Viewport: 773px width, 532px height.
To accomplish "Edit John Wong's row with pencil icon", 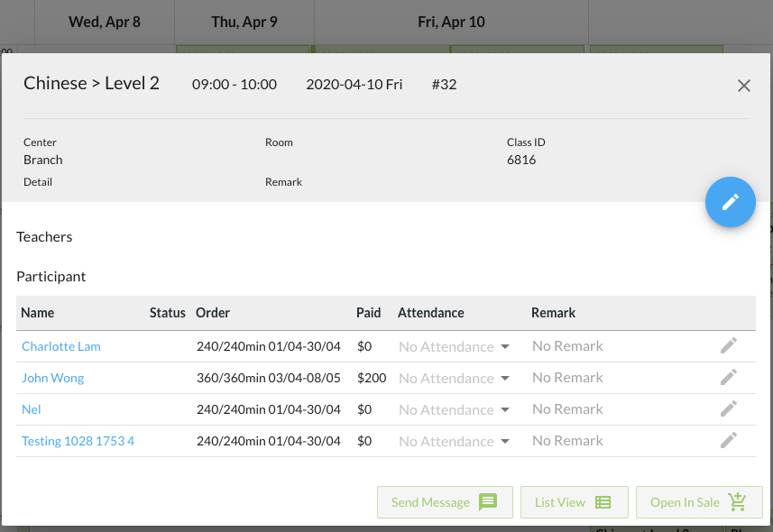I will click(729, 378).
